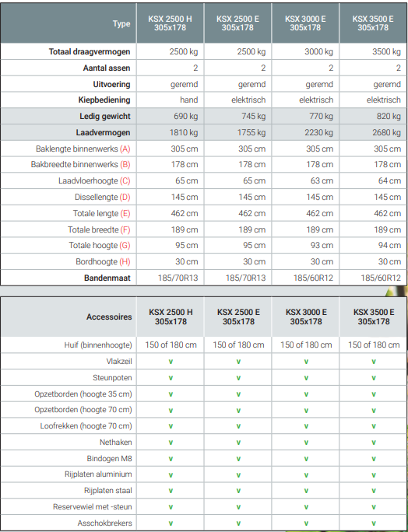Select the KSX 3500 E header in Accessoires table
408x532 pixels.
[374, 317]
